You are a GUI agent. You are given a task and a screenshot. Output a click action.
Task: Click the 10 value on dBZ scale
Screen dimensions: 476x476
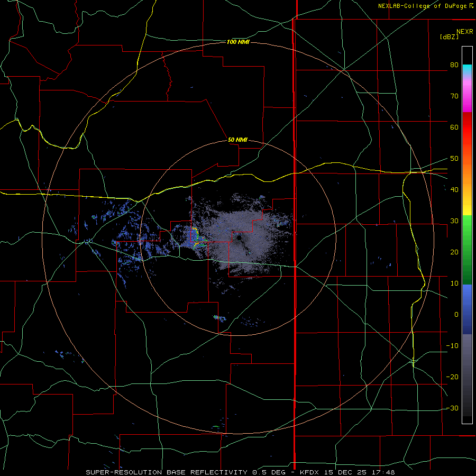tap(454, 283)
